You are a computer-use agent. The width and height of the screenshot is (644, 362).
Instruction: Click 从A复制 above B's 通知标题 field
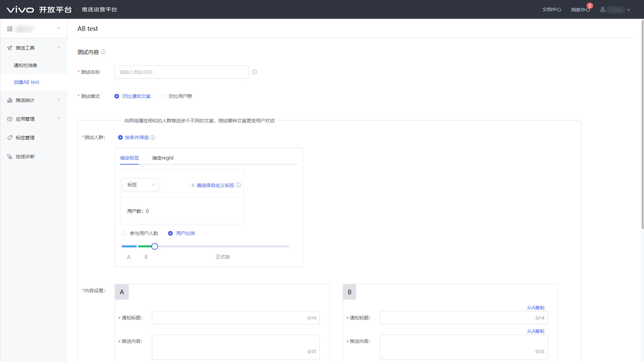click(x=536, y=308)
